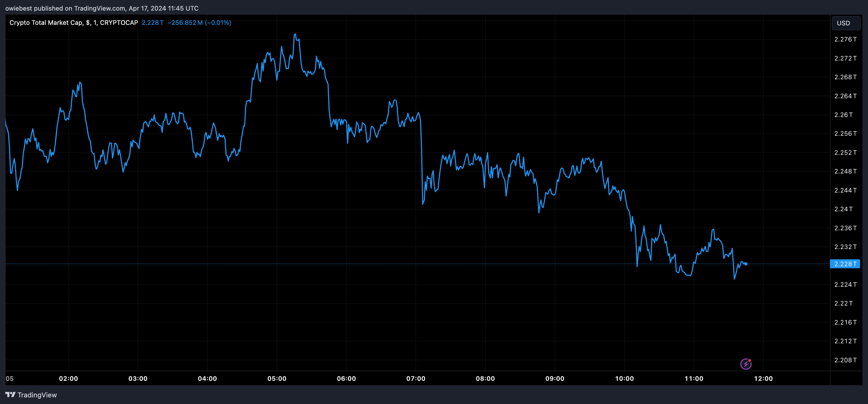Click the 2.228 T value in header
Screen dimensions: 868x404
(x=152, y=22)
